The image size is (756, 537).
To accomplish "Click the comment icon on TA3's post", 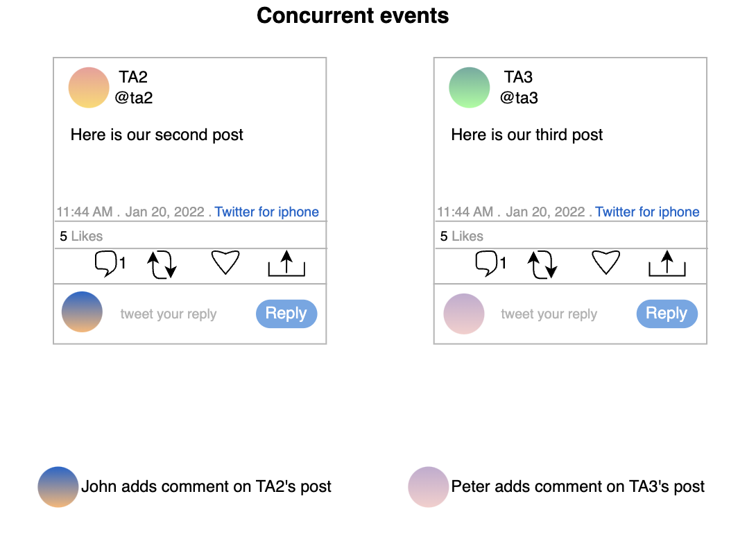I will click(486, 264).
